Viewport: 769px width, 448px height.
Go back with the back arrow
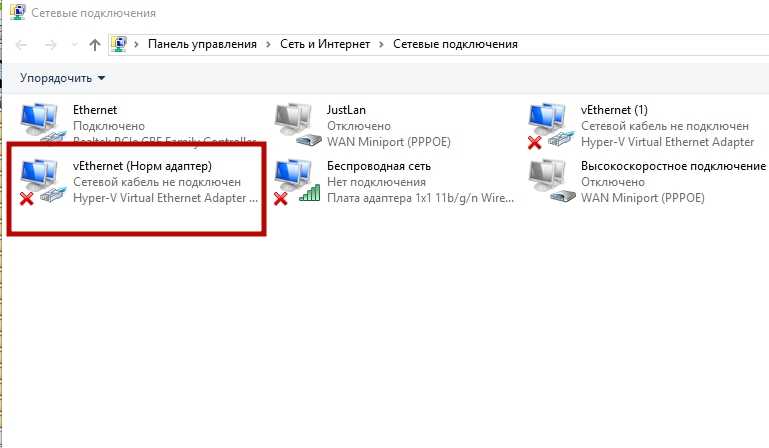coord(21,45)
